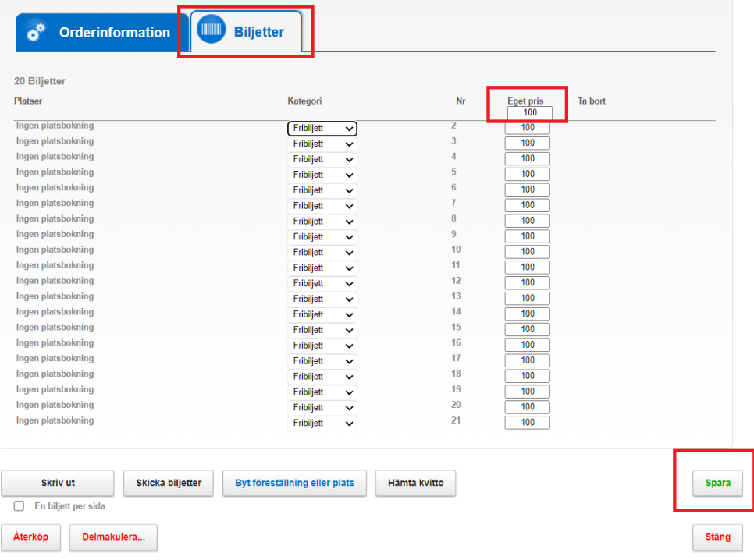Click Eget pris field for ticket Nr 16
The width and height of the screenshot is (754, 560).
click(528, 345)
